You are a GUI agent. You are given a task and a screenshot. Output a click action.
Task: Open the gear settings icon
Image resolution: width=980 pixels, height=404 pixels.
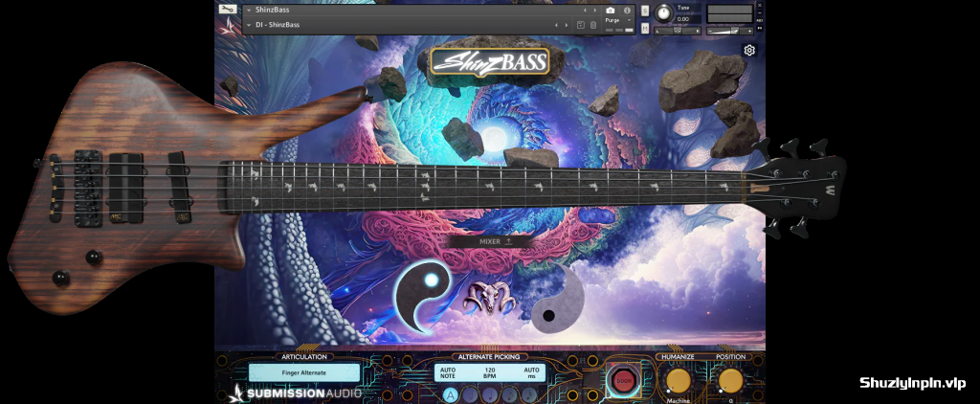click(749, 50)
